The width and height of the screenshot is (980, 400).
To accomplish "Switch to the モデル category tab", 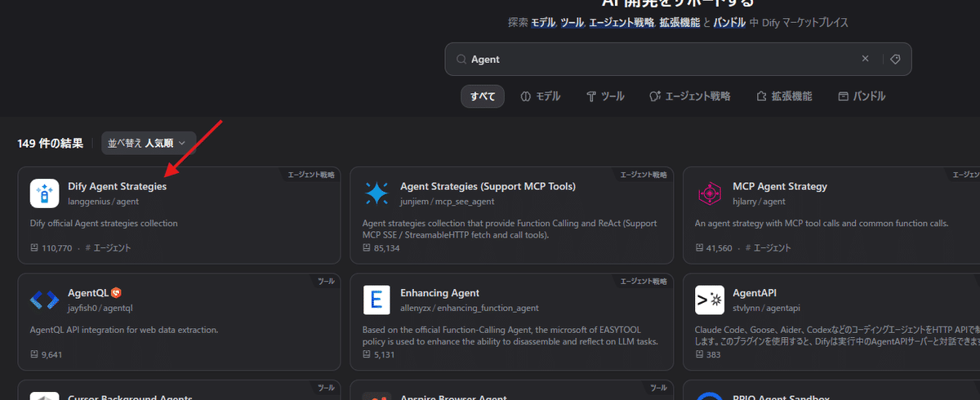I will pyautogui.click(x=540, y=96).
